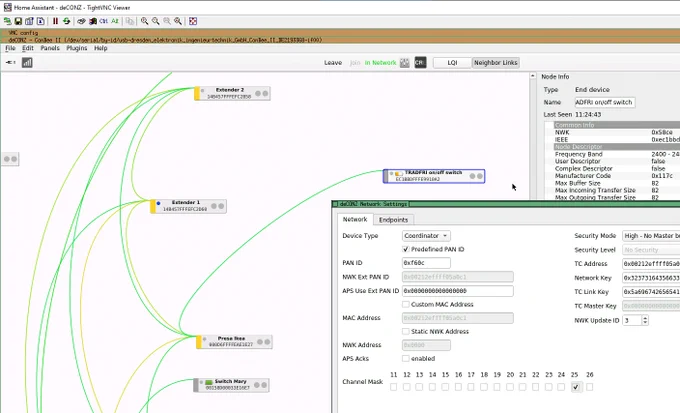This screenshot has height=413, width=680.
Task: Uncheck the Predefined PAN ID checkbox
Action: tap(405, 249)
